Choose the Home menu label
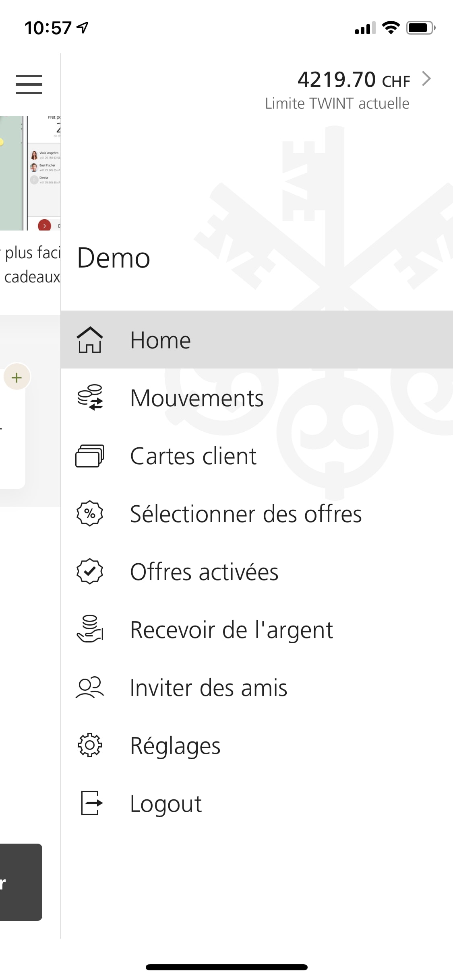Image resolution: width=453 pixels, height=980 pixels. (160, 340)
